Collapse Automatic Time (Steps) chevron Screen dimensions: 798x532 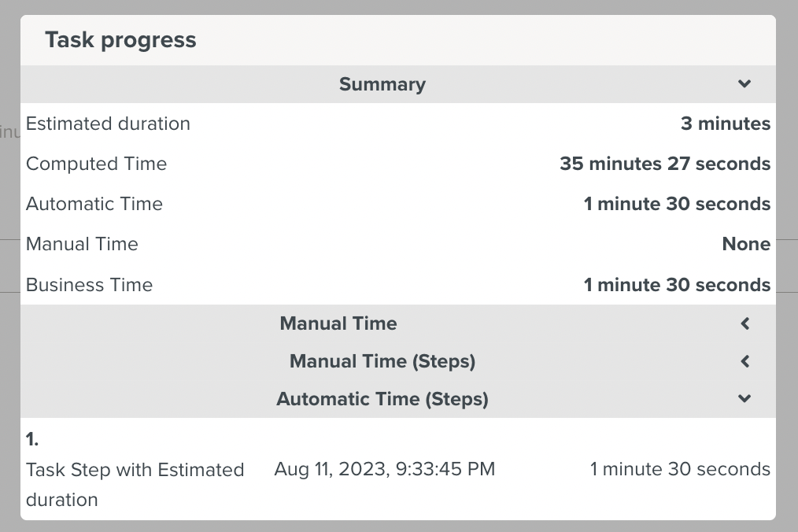(744, 399)
